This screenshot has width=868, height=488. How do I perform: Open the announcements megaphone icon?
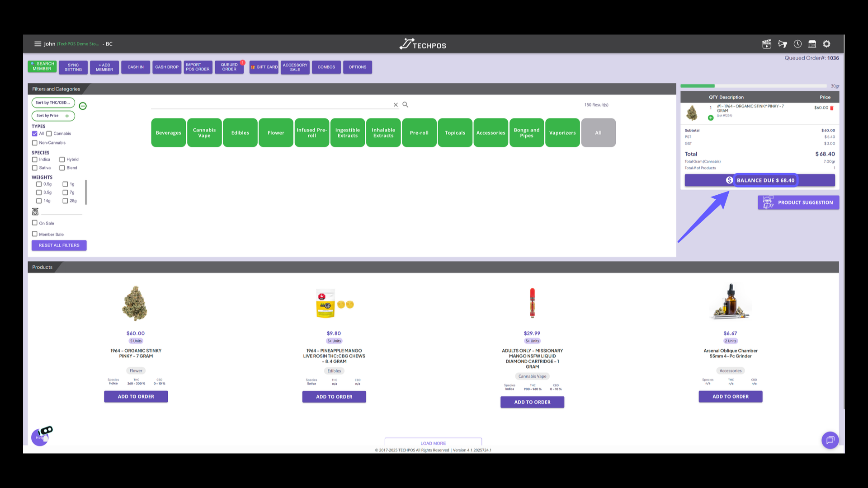point(783,44)
